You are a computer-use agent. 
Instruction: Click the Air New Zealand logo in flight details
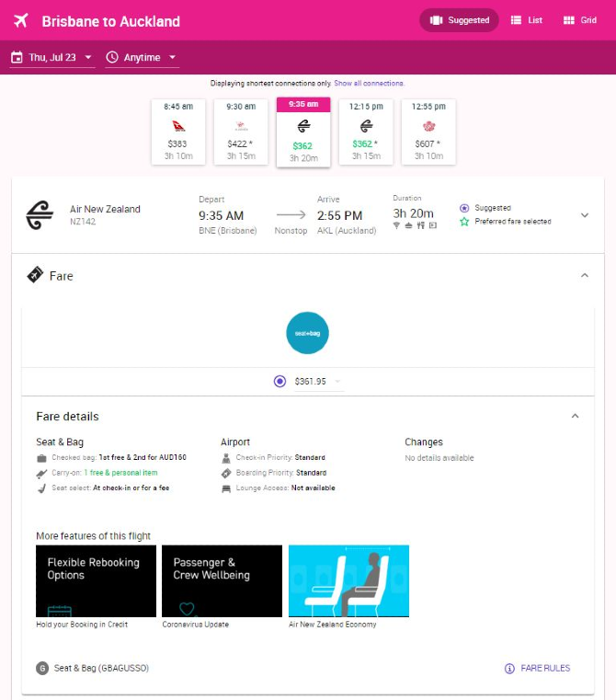(x=40, y=215)
